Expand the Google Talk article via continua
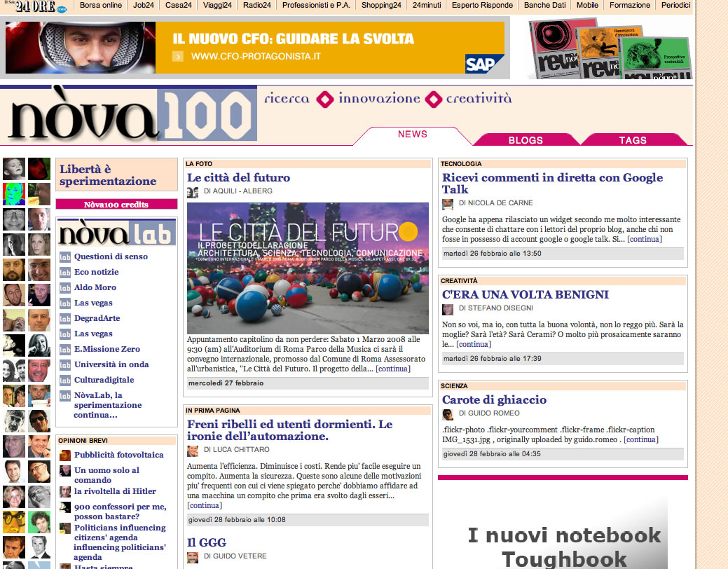The height and width of the screenshot is (569, 728). [x=644, y=240]
